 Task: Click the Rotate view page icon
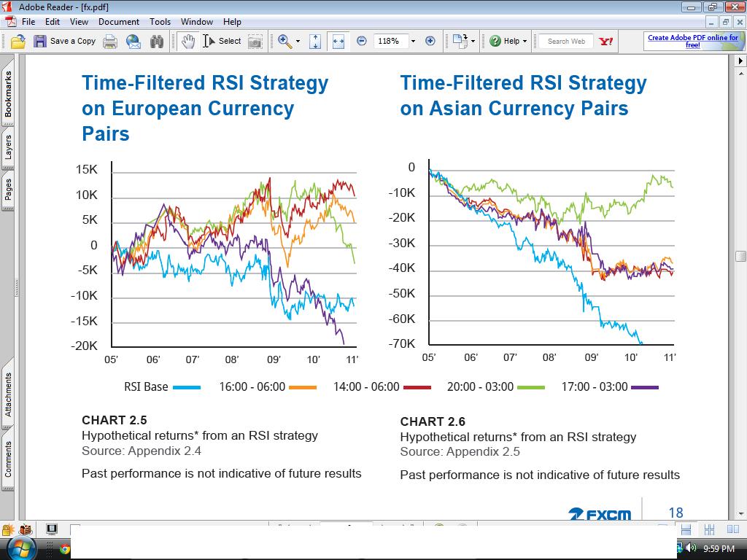coord(460,42)
